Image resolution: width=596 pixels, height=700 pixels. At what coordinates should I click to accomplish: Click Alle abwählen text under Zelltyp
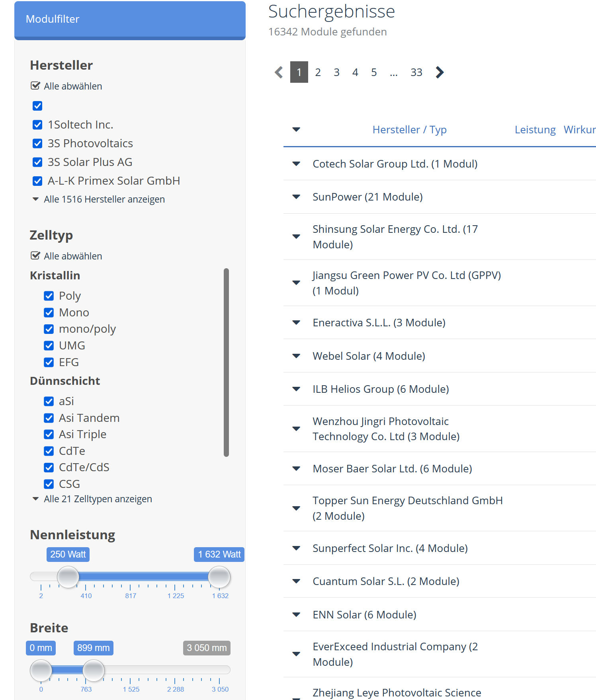point(73,256)
